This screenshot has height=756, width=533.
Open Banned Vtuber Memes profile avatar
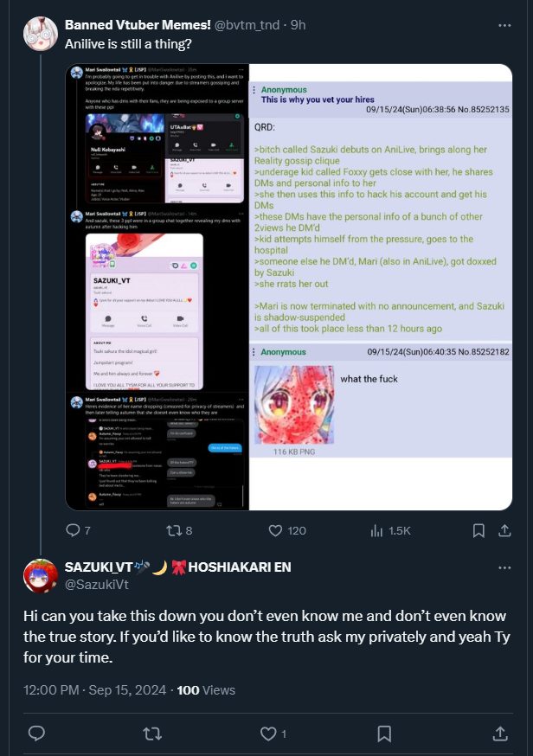click(x=41, y=33)
